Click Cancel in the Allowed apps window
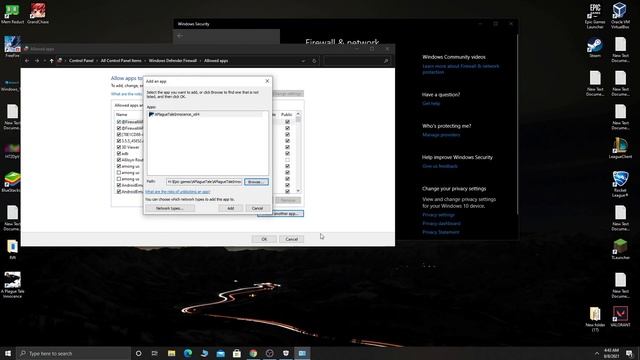This screenshot has width=640, height=360. 291,239
